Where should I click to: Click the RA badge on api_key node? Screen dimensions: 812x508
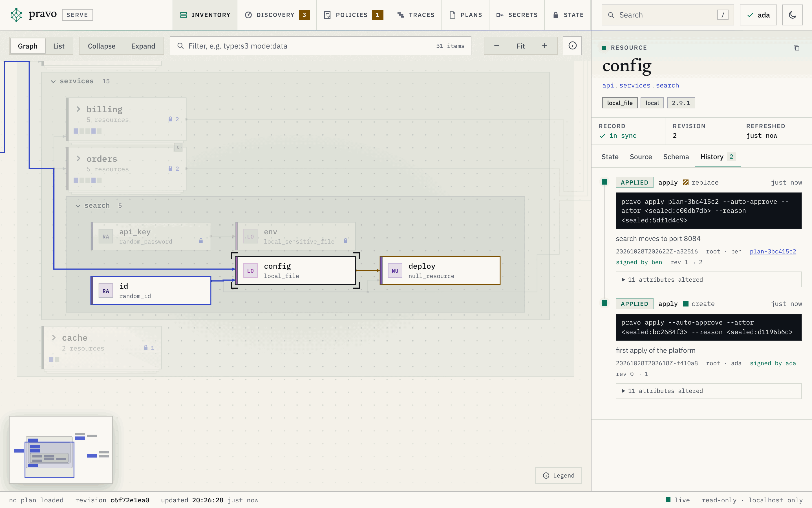point(106,237)
